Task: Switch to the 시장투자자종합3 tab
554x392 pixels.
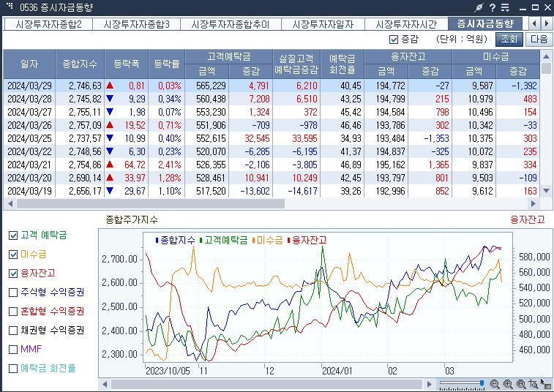Action: 136,24
